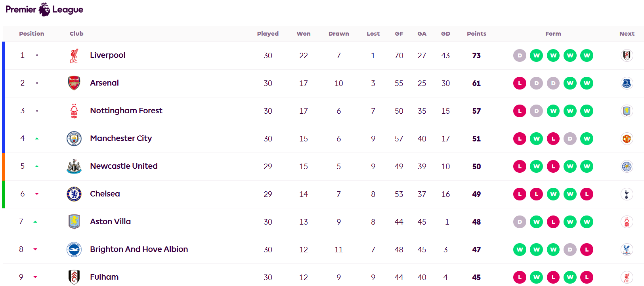Click Chelsea's blue lion badge
Screen dimensions: 644x286
point(74,194)
